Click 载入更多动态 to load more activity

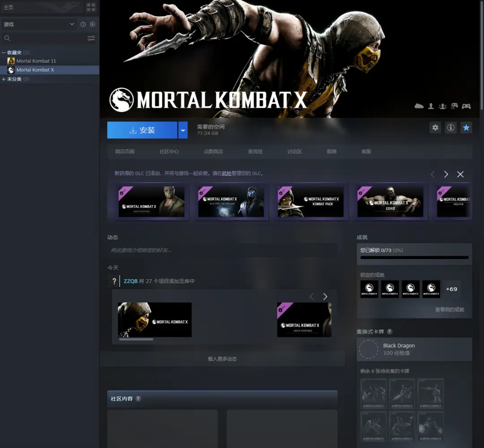pyautogui.click(x=222, y=359)
